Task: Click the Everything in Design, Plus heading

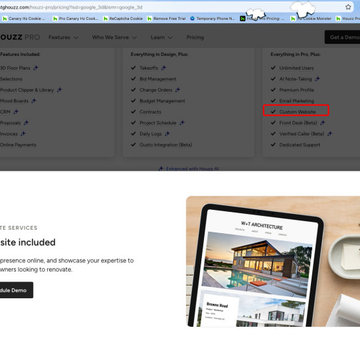Action: pos(159,54)
